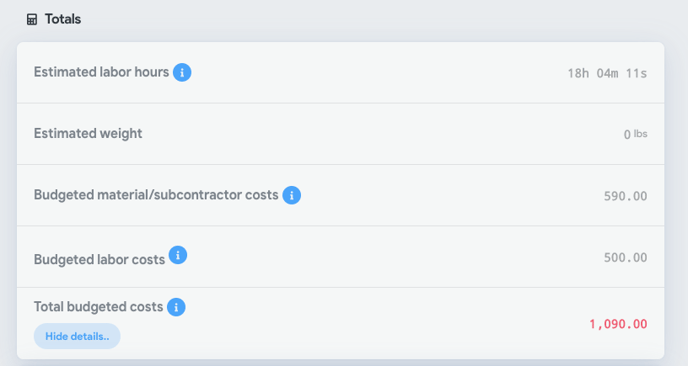
Task: Click the calculator icon beside Totals
Action: [x=32, y=19]
